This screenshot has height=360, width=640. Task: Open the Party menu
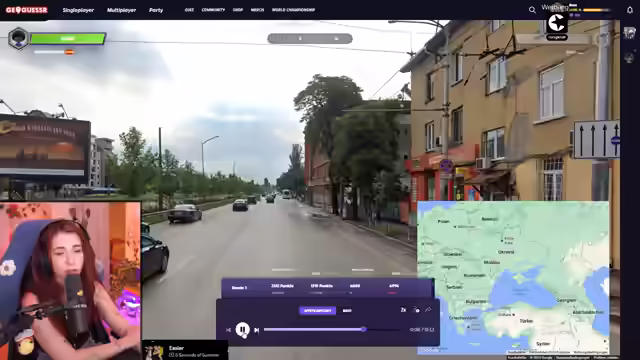click(156, 10)
